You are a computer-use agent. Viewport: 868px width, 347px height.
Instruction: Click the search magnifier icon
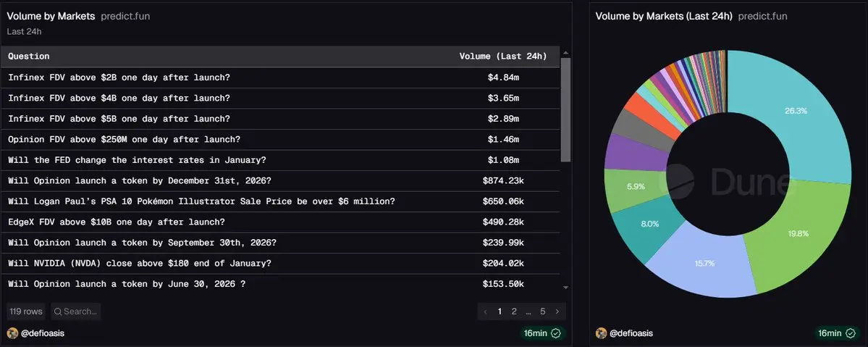point(57,312)
